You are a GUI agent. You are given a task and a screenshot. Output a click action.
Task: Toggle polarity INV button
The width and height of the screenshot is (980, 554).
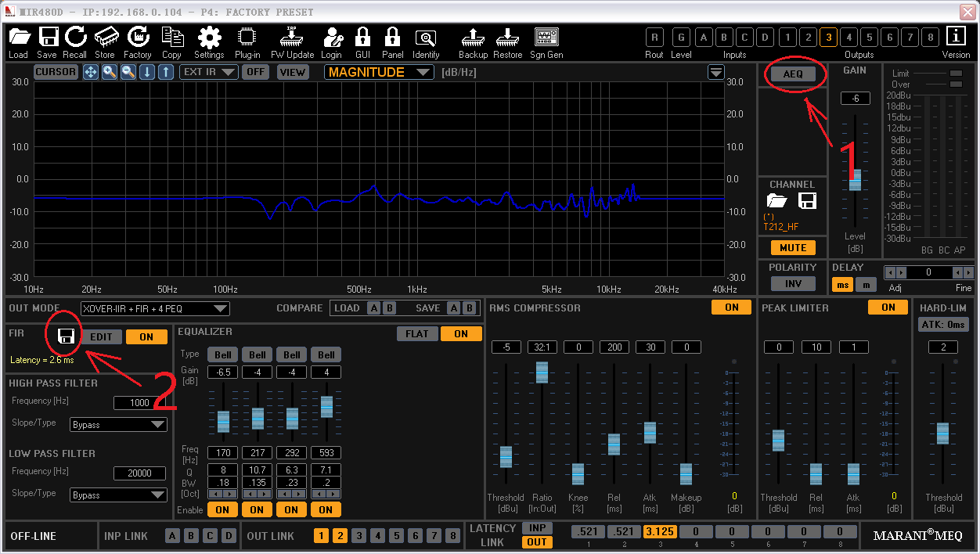tap(792, 284)
